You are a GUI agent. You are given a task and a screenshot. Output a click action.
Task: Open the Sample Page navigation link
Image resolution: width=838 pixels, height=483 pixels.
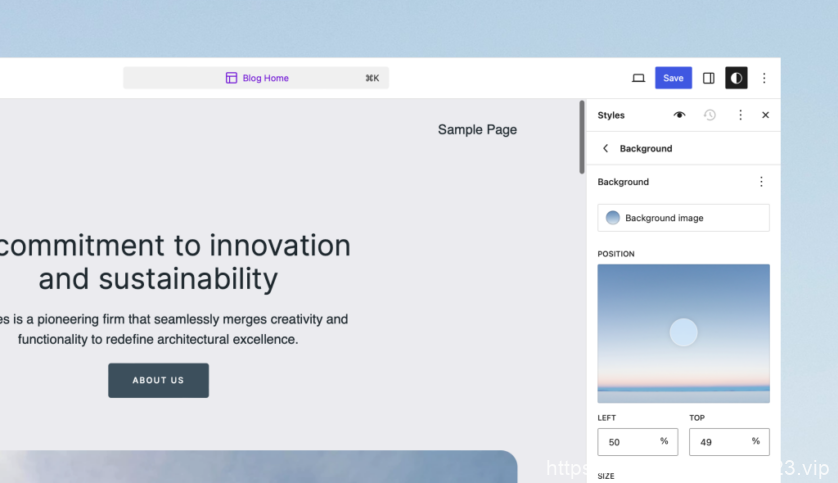coord(477,130)
